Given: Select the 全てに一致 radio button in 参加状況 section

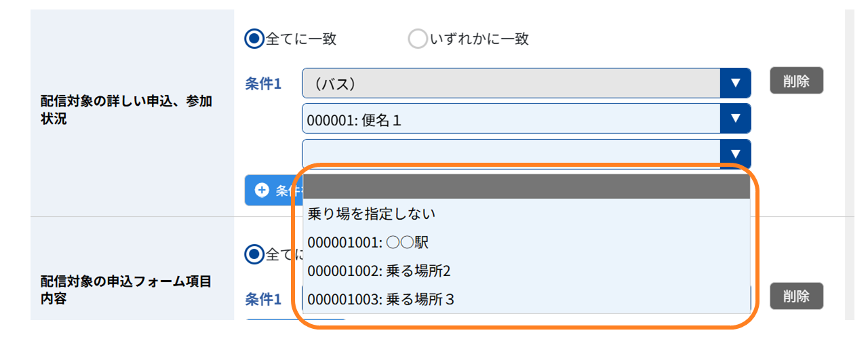Looking at the screenshot, I should tap(254, 39).
